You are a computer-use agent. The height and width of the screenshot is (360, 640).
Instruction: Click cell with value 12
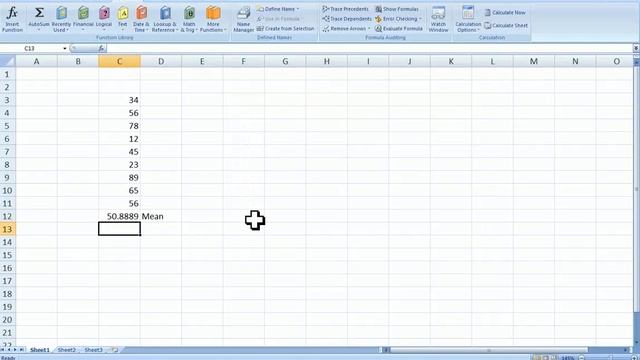click(x=119, y=139)
